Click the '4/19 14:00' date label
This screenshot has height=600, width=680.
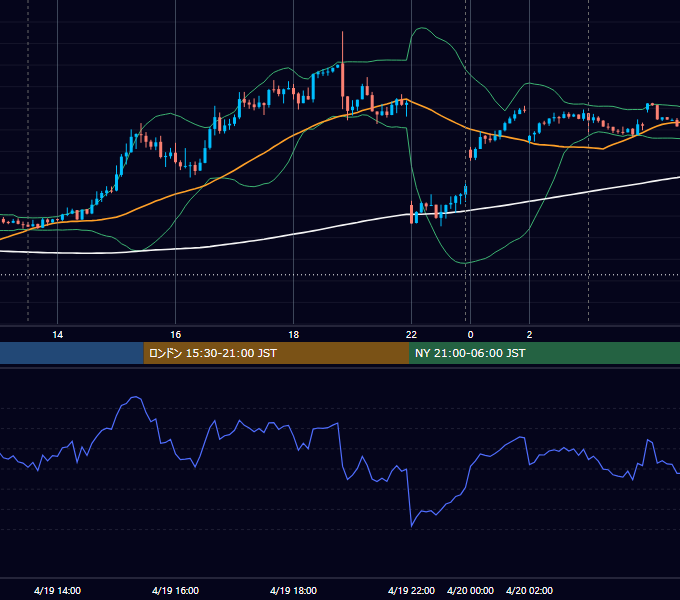coord(57,590)
